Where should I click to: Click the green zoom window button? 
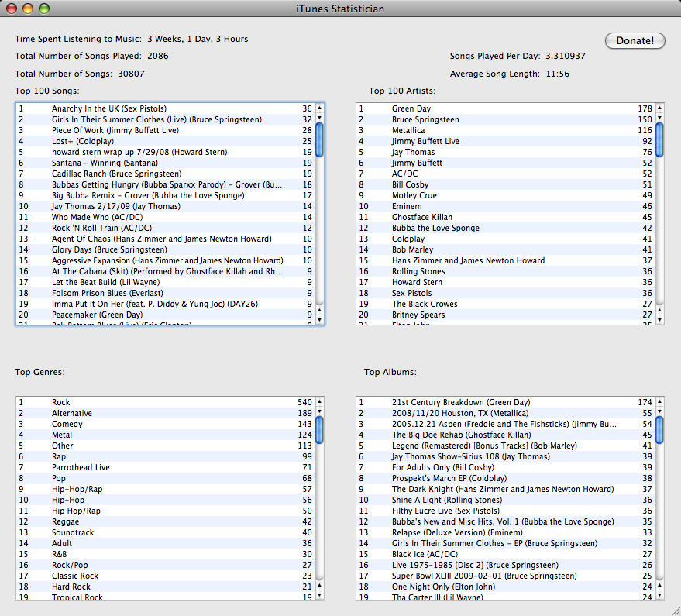click(x=44, y=9)
